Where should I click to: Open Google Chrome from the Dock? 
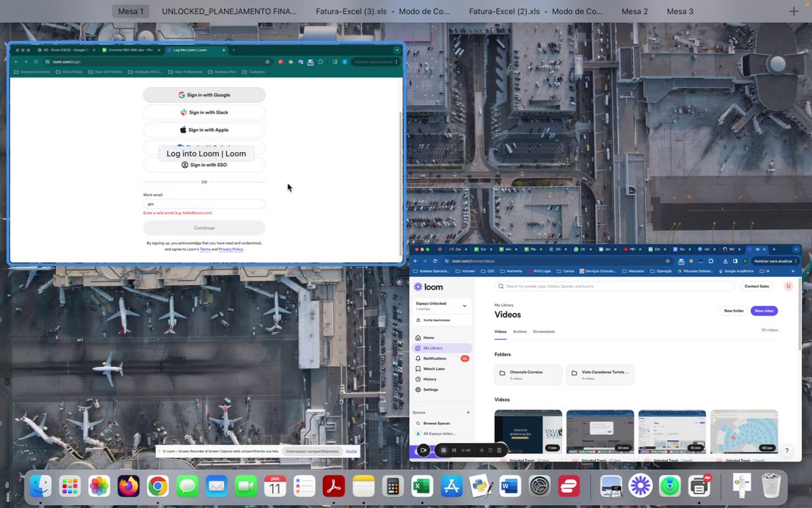tap(157, 486)
